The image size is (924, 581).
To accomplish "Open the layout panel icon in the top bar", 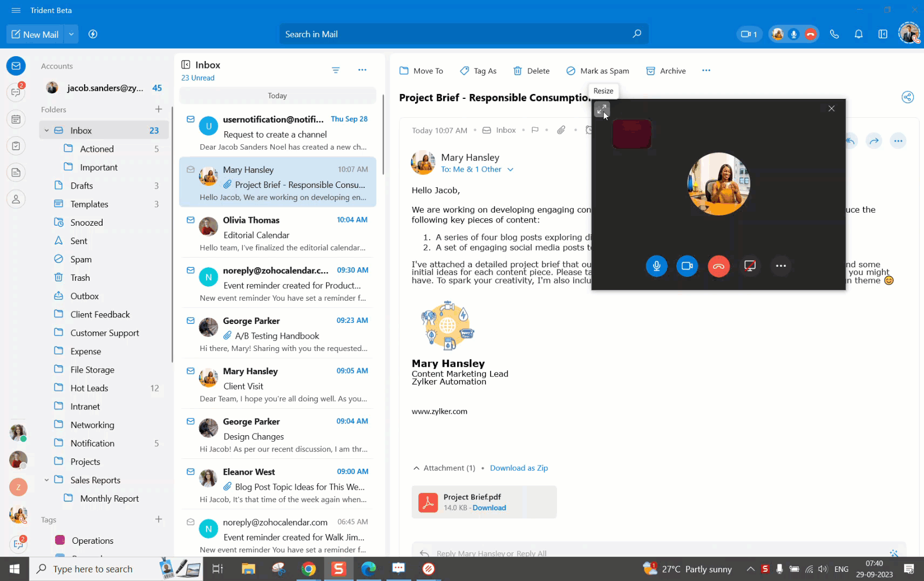I will [x=883, y=34].
